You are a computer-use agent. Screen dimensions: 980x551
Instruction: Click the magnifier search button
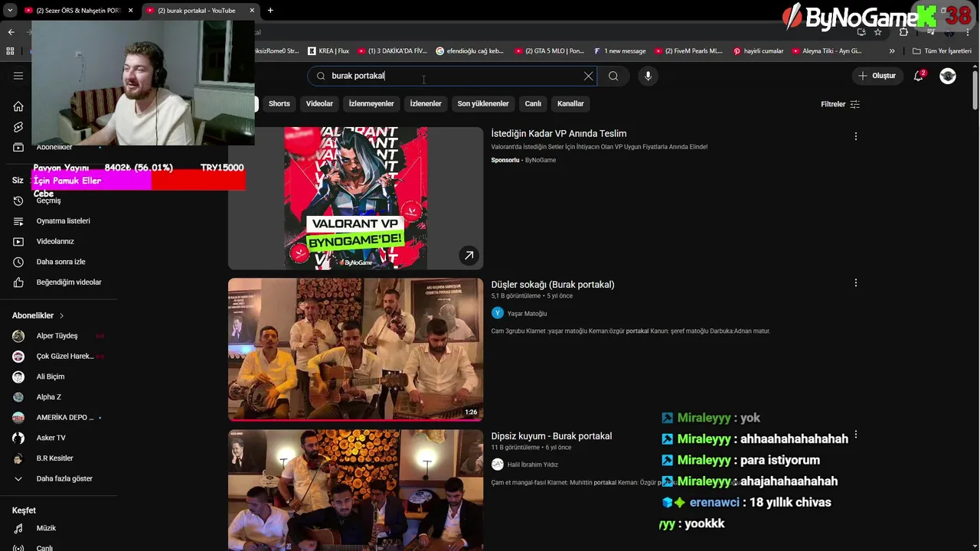pos(613,76)
